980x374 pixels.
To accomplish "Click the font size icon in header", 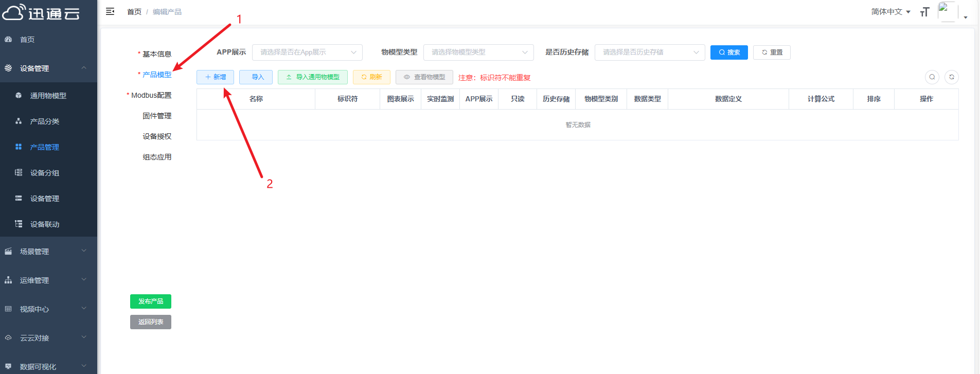I will click(x=924, y=12).
